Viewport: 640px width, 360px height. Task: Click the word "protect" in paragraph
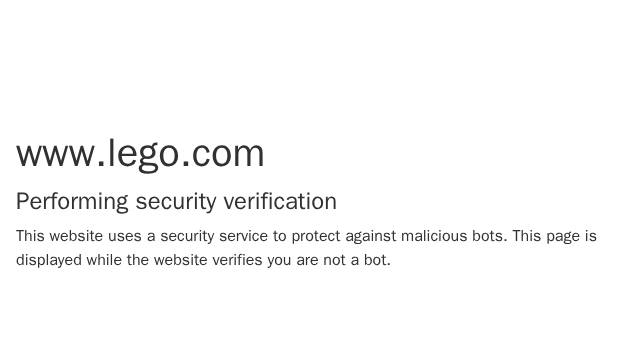[316, 237]
